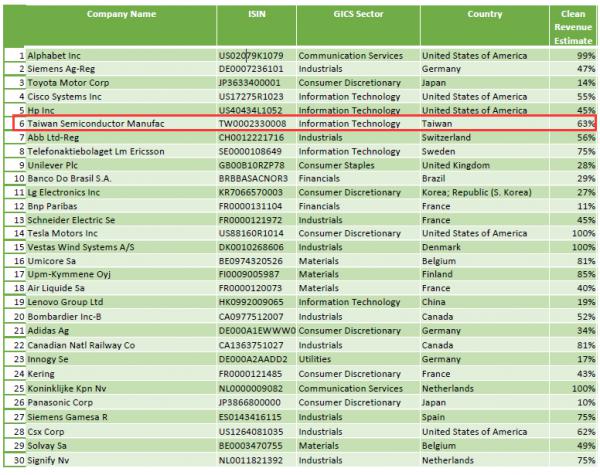The height and width of the screenshot is (475, 600).
Task: Select the Sweden country cell
Action: tap(484, 151)
